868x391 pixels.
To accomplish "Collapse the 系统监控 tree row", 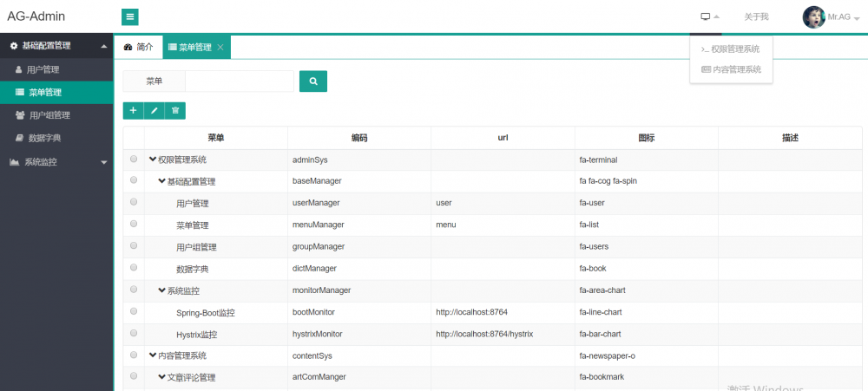I will tap(161, 290).
